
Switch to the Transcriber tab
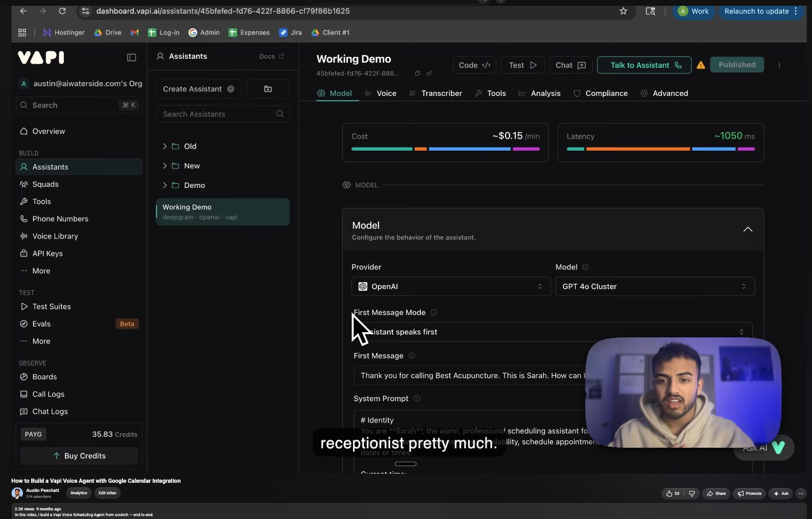[x=435, y=93]
